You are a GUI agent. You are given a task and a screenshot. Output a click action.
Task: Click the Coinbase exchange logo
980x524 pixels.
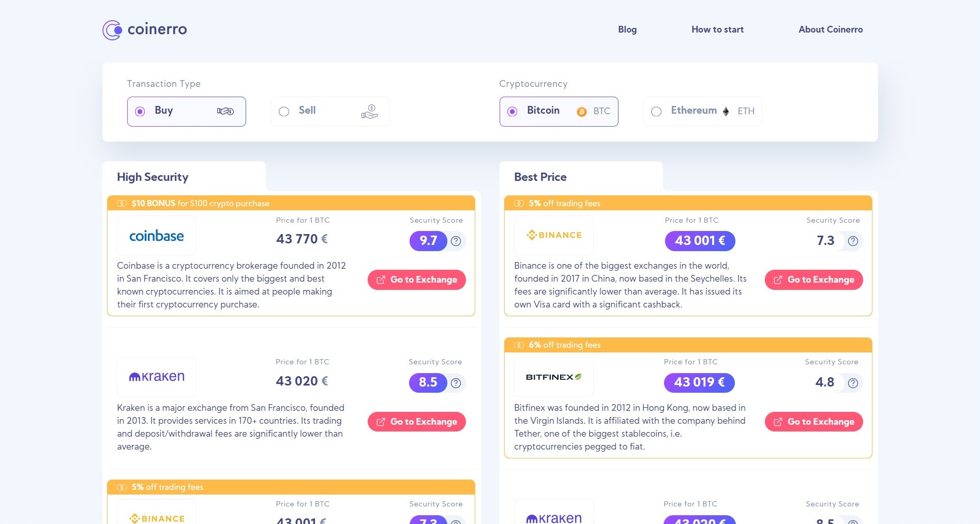coord(157,236)
